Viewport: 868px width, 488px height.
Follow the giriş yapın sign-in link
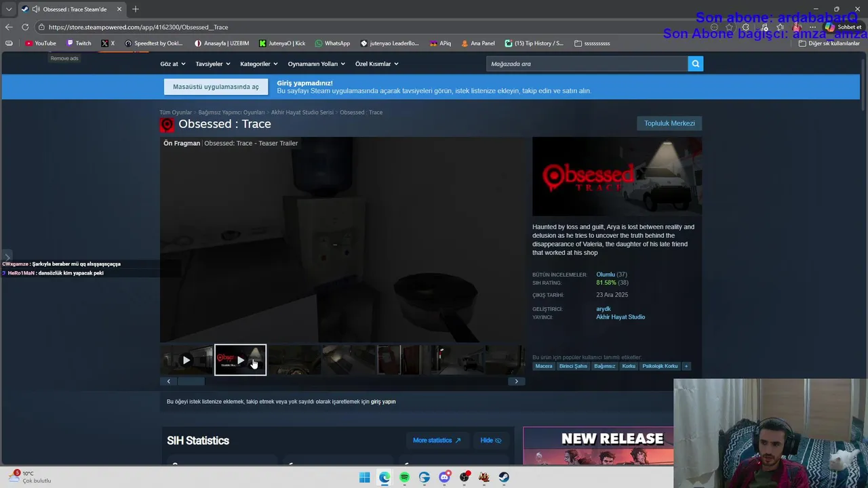383,402
